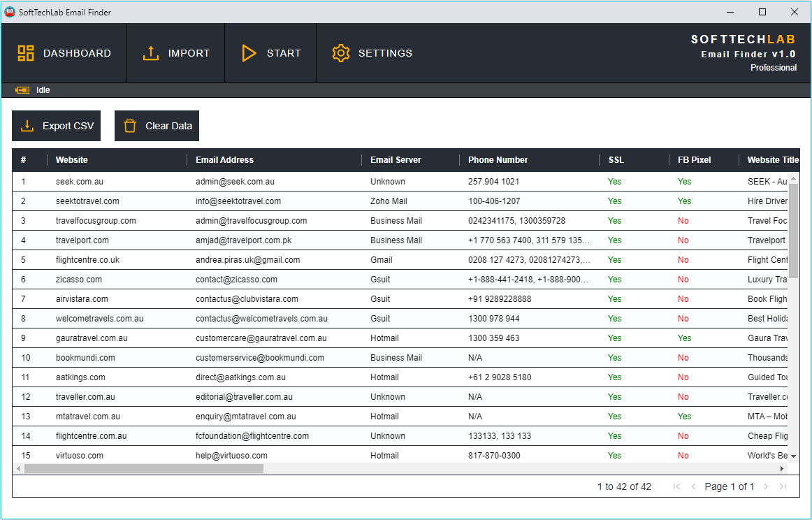Go to the next results page

[766, 486]
